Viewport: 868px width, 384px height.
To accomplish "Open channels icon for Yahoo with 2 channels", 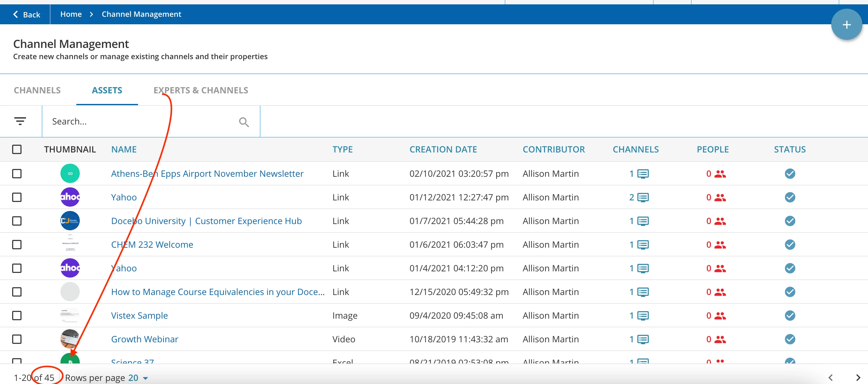I will [x=642, y=197].
